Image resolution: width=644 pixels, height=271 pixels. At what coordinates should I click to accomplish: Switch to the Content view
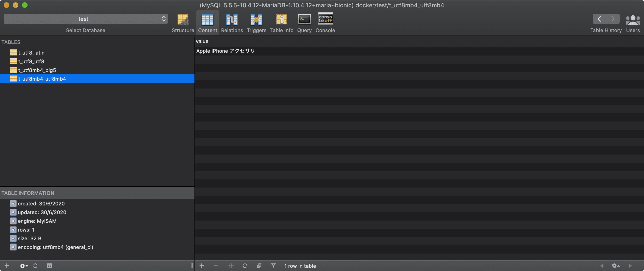[x=208, y=23]
